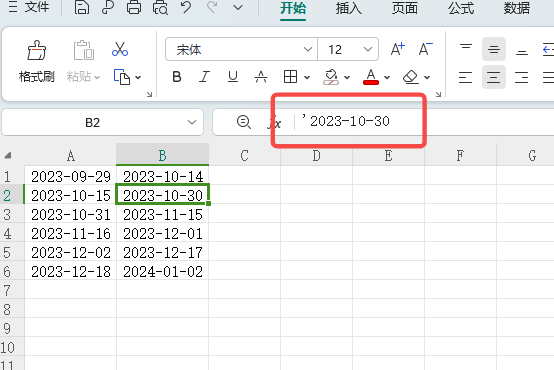Click the Save icon in top toolbar
Image resolution: width=554 pixels, height=370 pixels.
(x=82, y=7)
